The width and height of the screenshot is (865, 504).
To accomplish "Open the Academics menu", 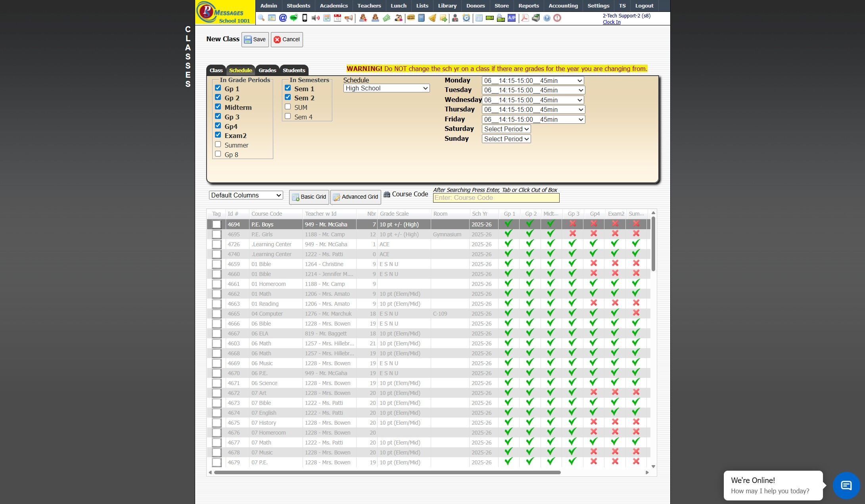I will pyautogui.click(x=334, y=6).
